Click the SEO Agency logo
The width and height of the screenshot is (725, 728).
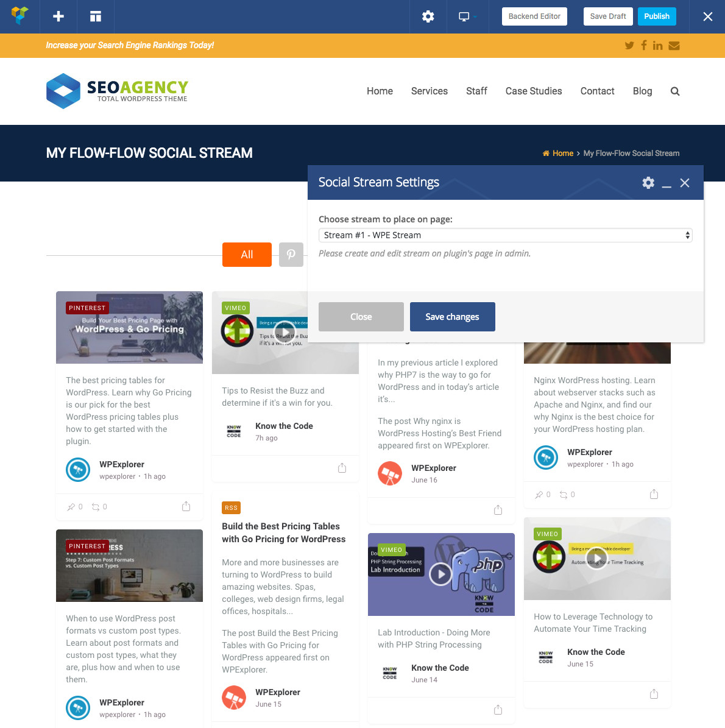point(117,91)
